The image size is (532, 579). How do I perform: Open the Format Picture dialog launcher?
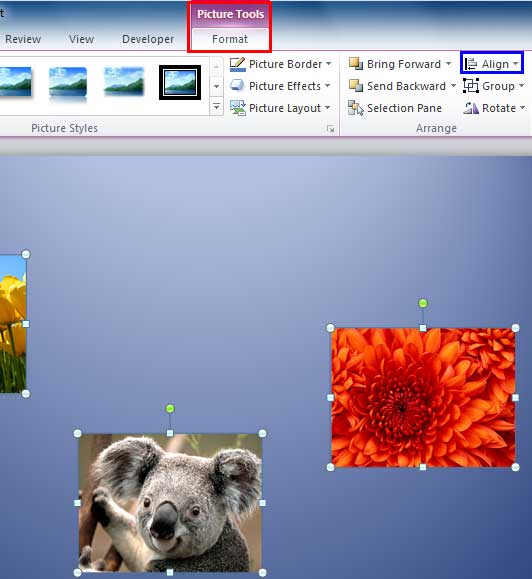330,129
